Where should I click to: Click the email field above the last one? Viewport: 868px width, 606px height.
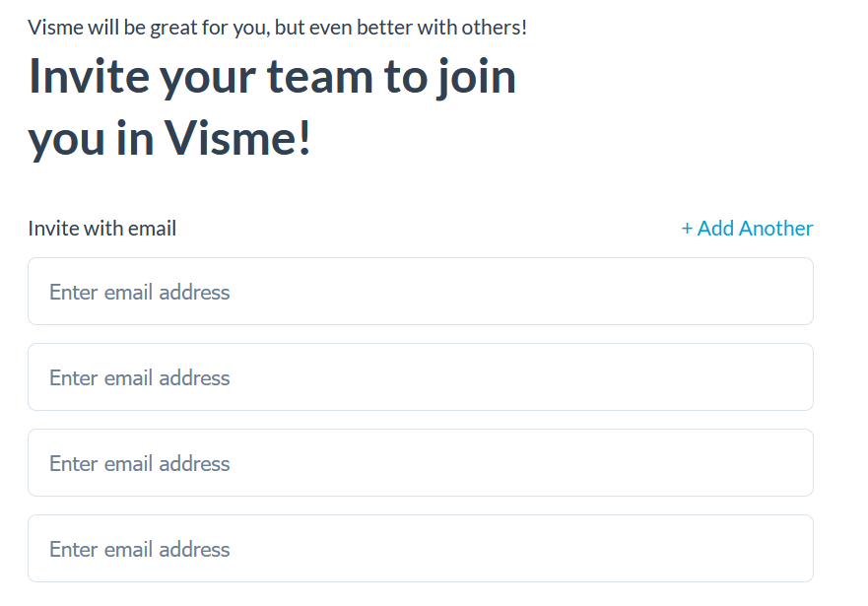[x=421, y=463]
